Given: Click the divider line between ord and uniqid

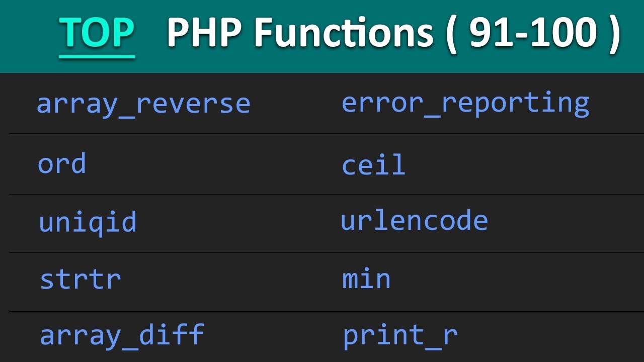Looking at the screenshot, I should tap(322, 195).
